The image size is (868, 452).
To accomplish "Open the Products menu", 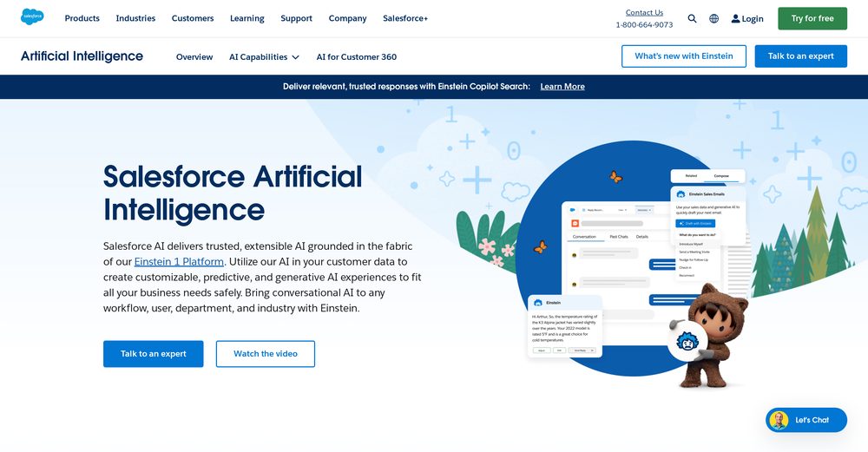I will (x=82, y=18).
